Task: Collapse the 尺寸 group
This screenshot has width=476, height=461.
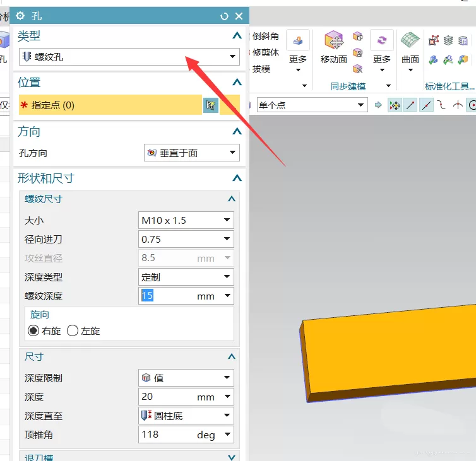Action: (232, 356)
